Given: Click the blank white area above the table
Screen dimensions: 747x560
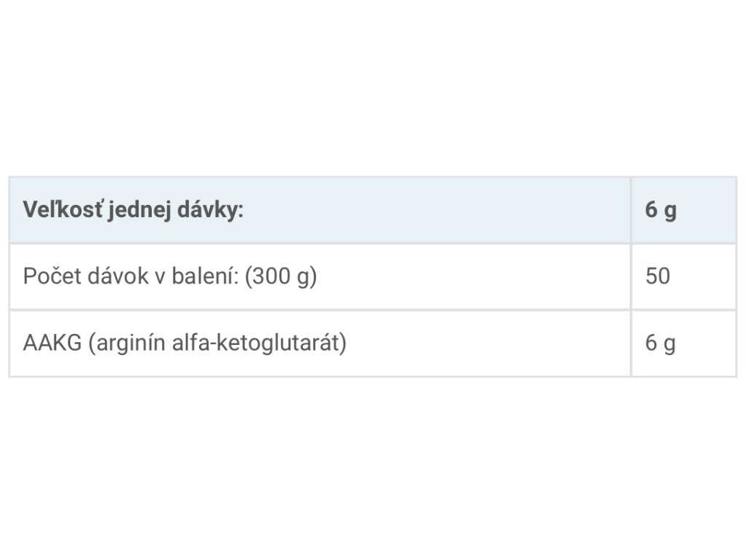Looking at the screenshot, I should [x=373, y=87].
